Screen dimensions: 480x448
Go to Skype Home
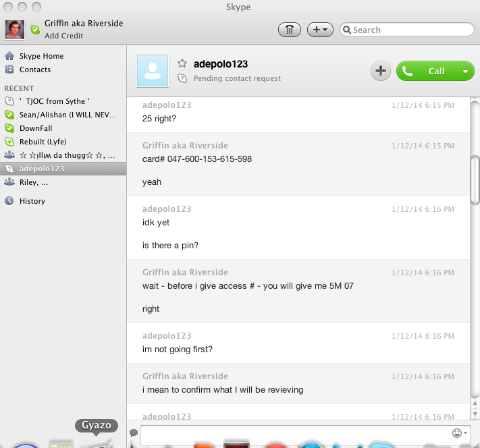[42, 56]
